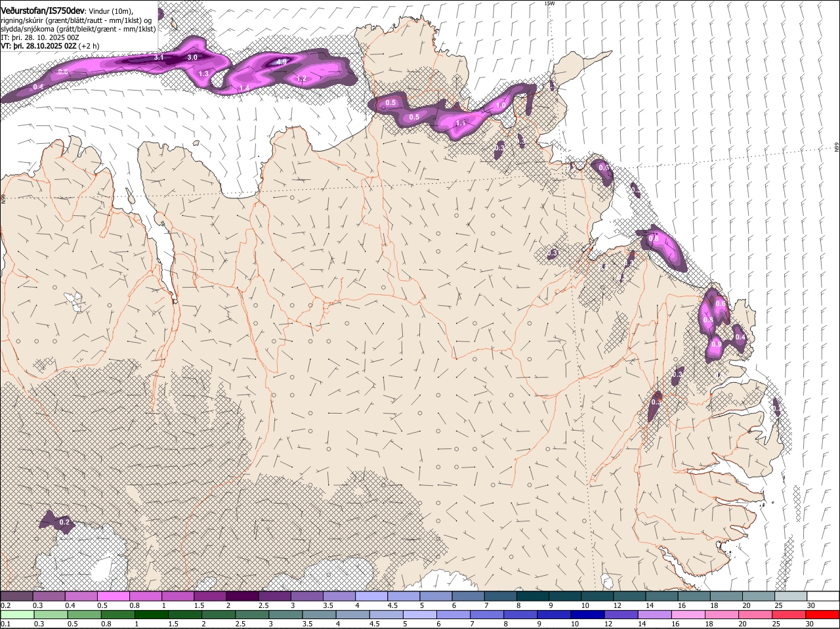The image size is (840, 629).
Task: Click the 'rigning/skúrir' legend description line
Action: (x=76, y=20)
